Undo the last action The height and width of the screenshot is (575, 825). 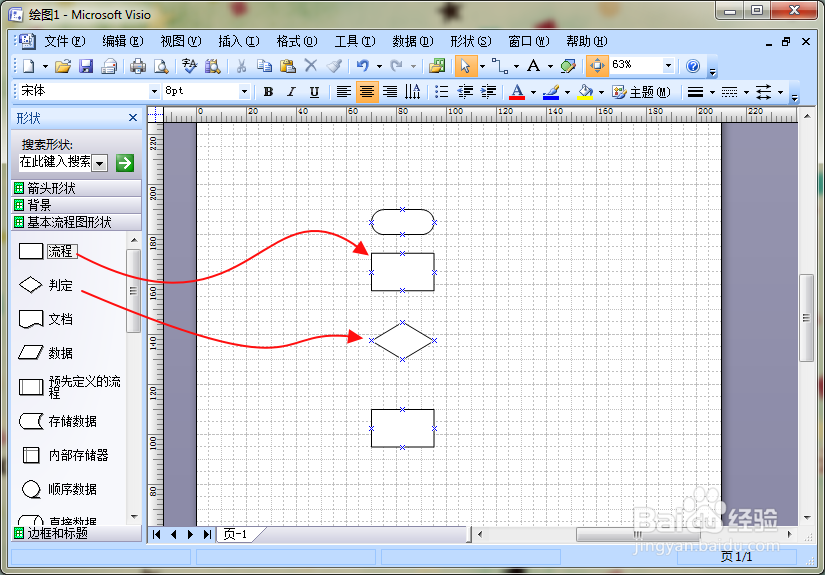(x=363, y=66)
